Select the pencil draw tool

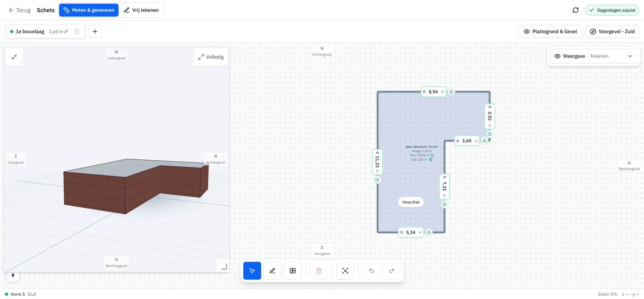272,271
